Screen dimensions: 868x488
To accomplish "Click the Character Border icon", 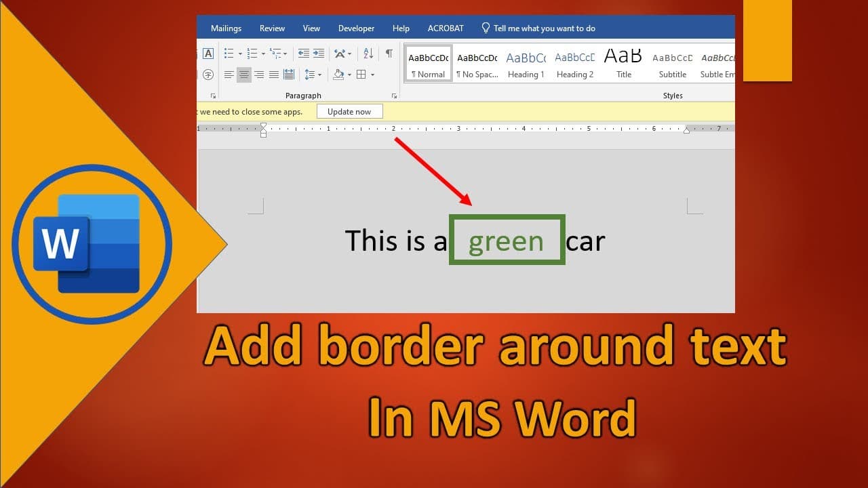I will (x=208, y=53).
